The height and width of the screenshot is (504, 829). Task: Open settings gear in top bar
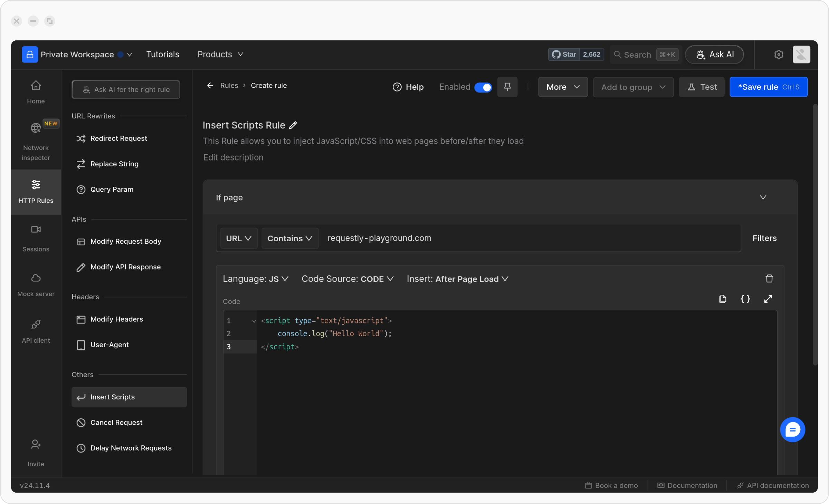(x=779, y=55)
